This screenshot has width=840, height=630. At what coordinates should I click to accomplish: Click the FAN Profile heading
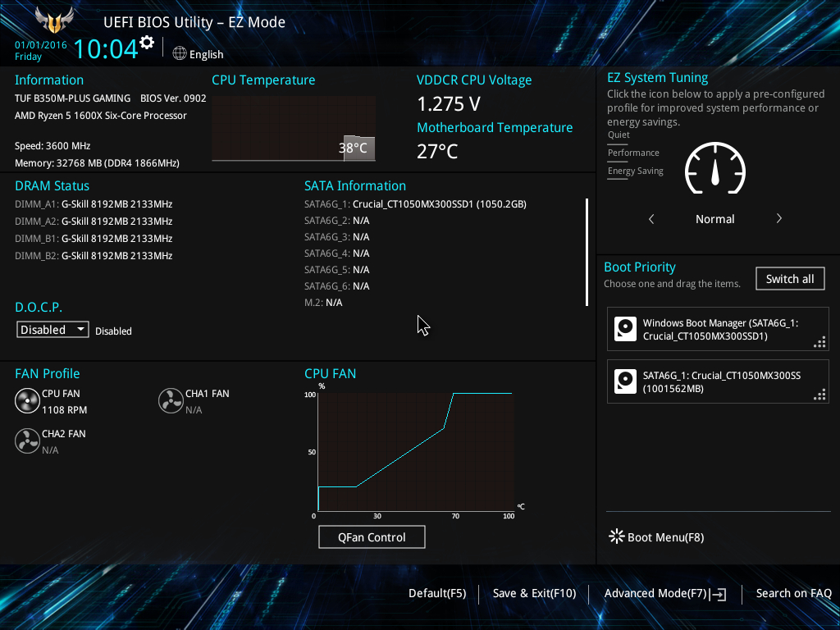tap(47, 373)
